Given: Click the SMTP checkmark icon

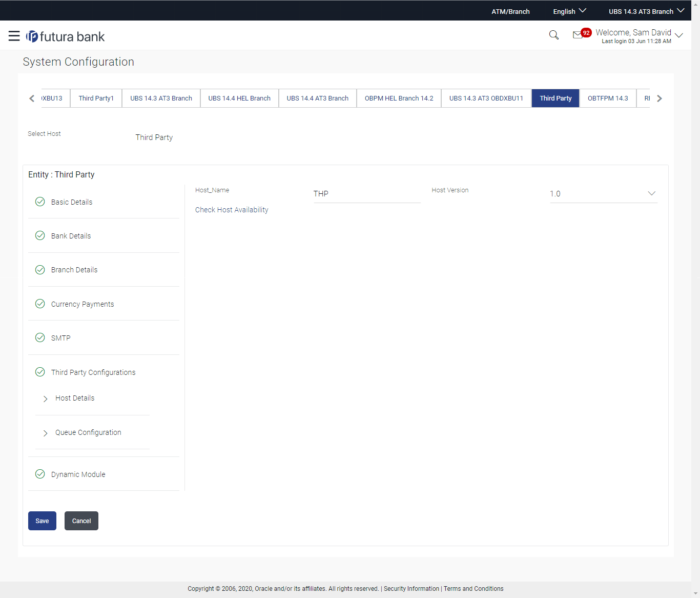Looking at the screenshot, I should [40, 337].
